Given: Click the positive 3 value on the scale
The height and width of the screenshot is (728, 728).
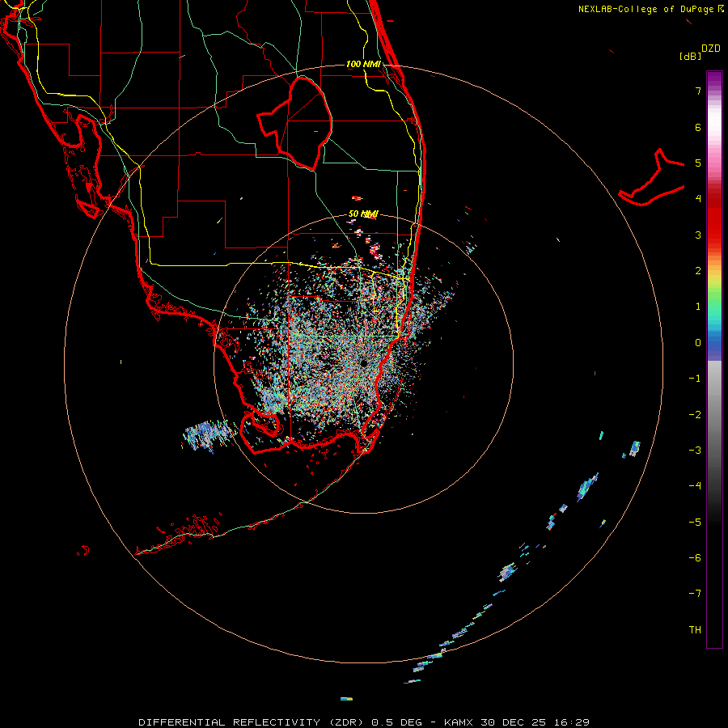Looking at the screenshot, I should [x=698, y=235].
